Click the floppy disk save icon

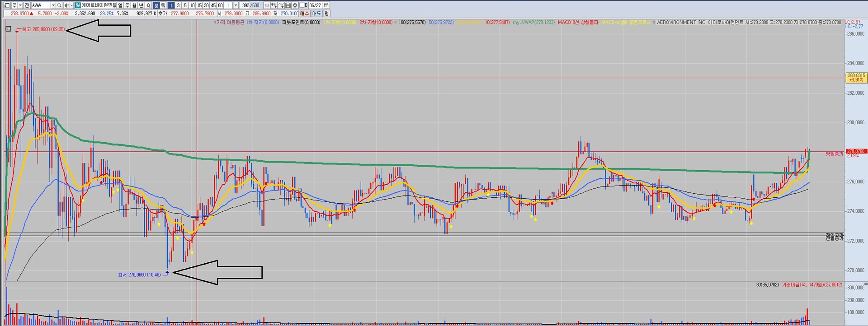click(x=288, y=5)
